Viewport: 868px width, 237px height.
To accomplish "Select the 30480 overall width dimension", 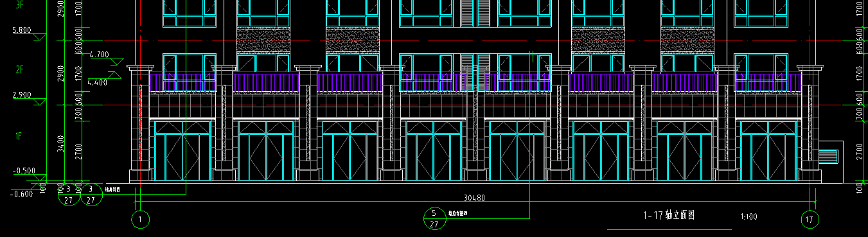I will [474, 197].
